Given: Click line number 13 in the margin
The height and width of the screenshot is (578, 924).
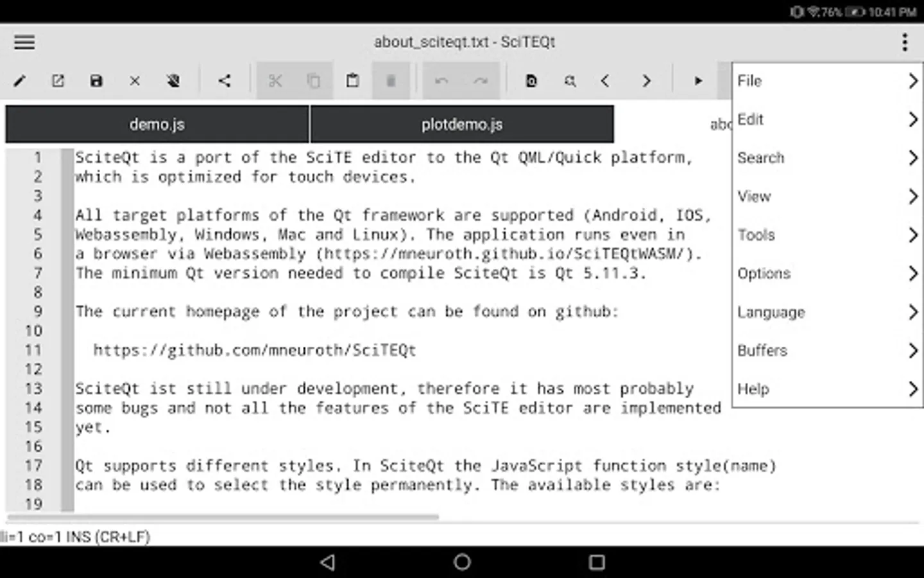Looking at the screenshot, I should 33,389.
